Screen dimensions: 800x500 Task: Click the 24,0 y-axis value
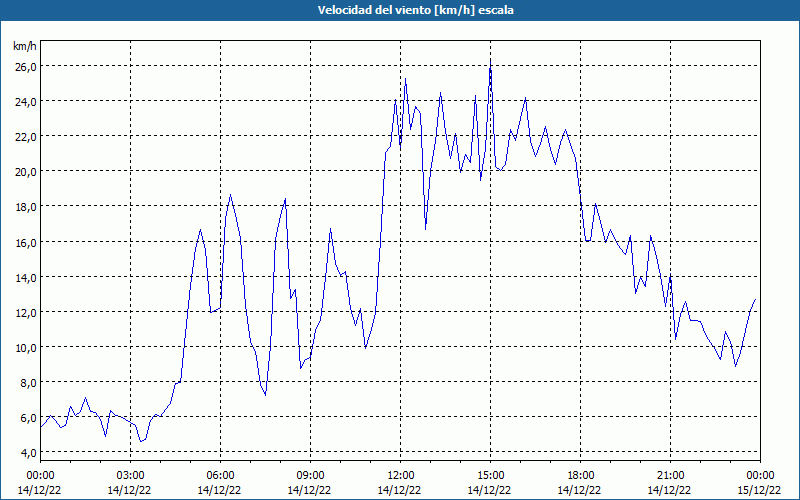25,102
